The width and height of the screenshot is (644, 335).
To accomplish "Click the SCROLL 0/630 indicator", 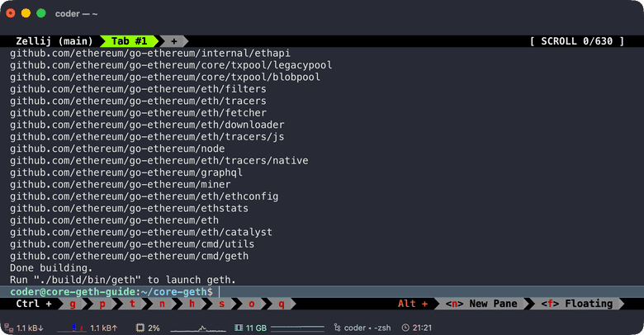I will coord(577,41).
